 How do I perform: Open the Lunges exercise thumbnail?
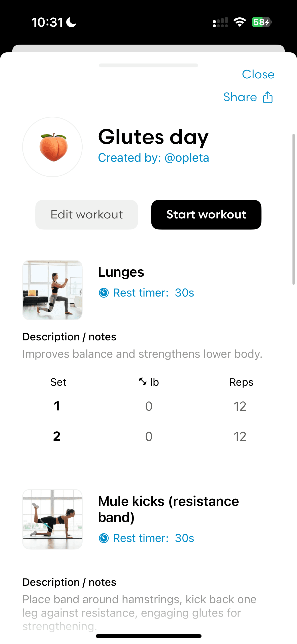[x=52, y=290]
